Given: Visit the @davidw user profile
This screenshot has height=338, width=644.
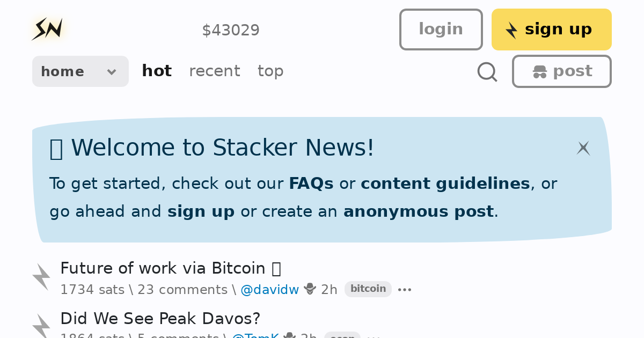Looking at the screenshot, I should coord(269,290).
